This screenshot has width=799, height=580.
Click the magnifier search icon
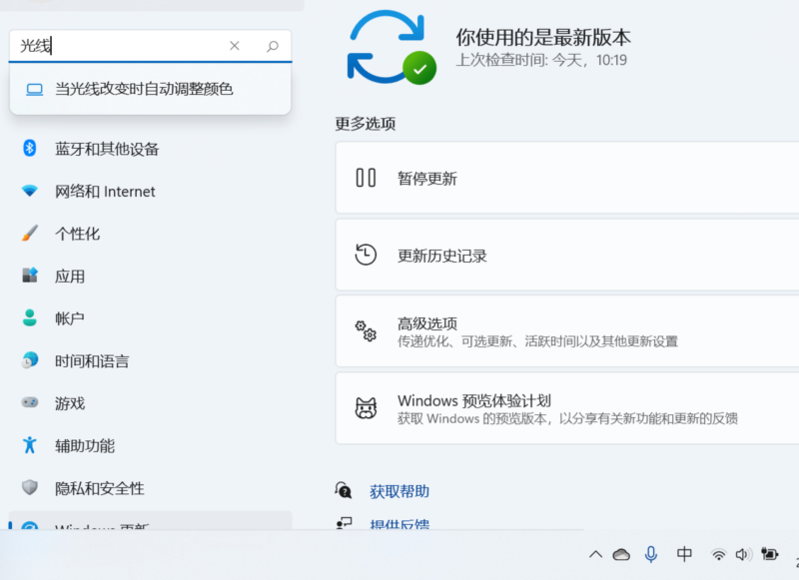(272, 46)
